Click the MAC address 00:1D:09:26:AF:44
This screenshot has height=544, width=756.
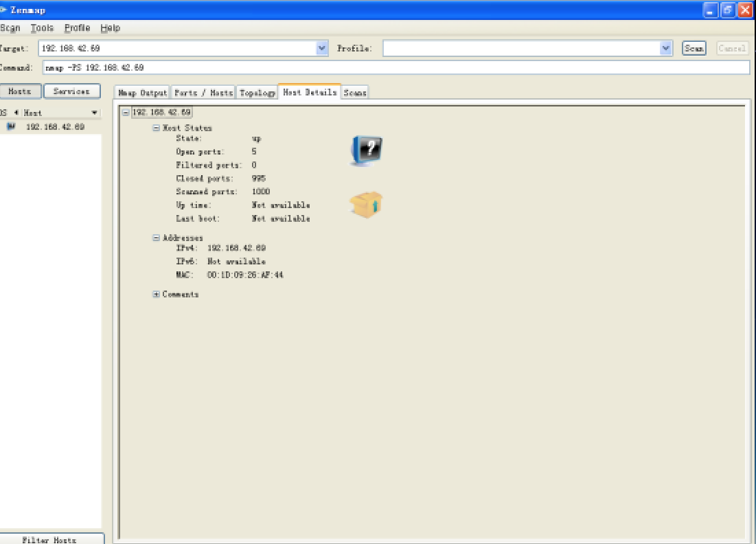[245, 275]
